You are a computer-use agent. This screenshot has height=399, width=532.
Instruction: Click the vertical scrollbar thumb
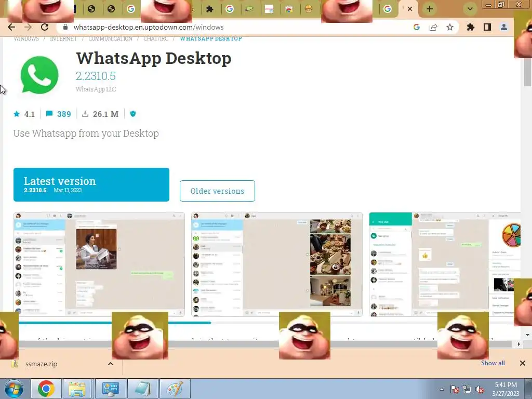click(x=528, y=72)
